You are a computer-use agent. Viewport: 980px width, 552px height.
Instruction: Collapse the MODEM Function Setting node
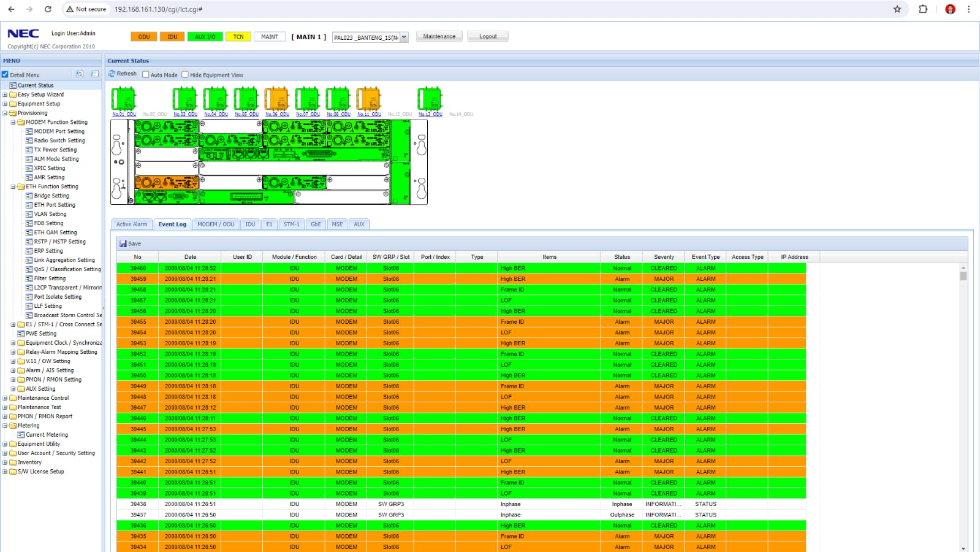13,123
